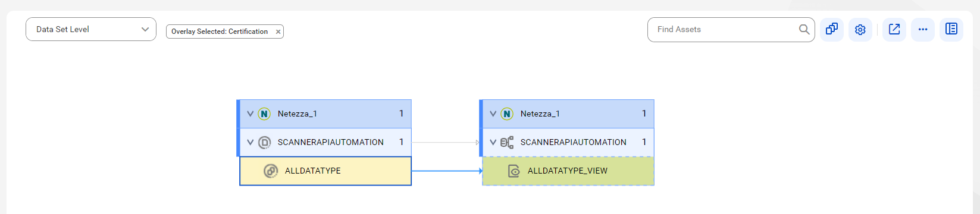Click the overlapping squares toolbar icon
Screen dimensions: 980x214
coord(831,29)
